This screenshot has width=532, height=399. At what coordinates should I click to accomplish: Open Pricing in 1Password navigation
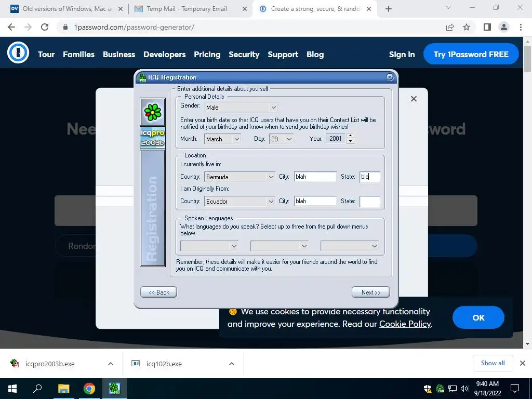click(x=207, y=54)
